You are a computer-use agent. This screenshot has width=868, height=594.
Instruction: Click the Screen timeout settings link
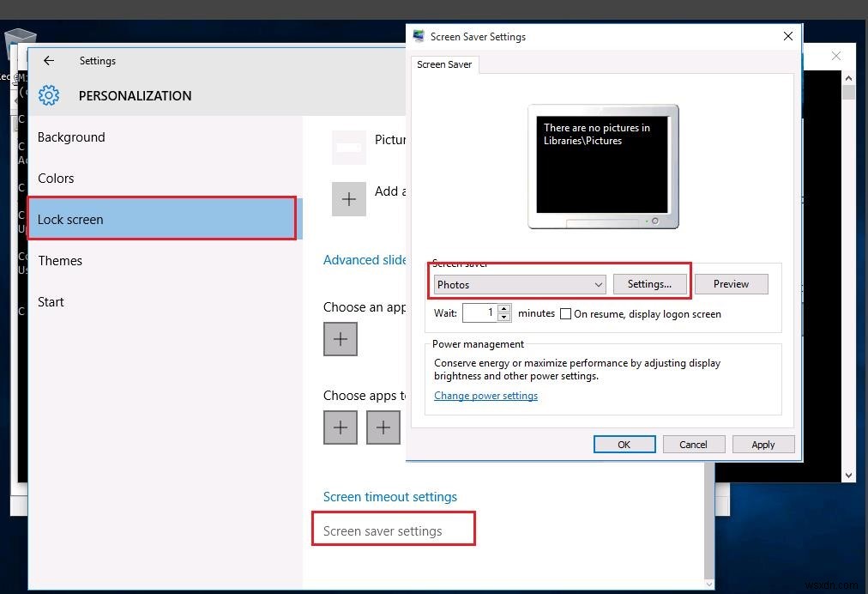(x=389, y=496)
